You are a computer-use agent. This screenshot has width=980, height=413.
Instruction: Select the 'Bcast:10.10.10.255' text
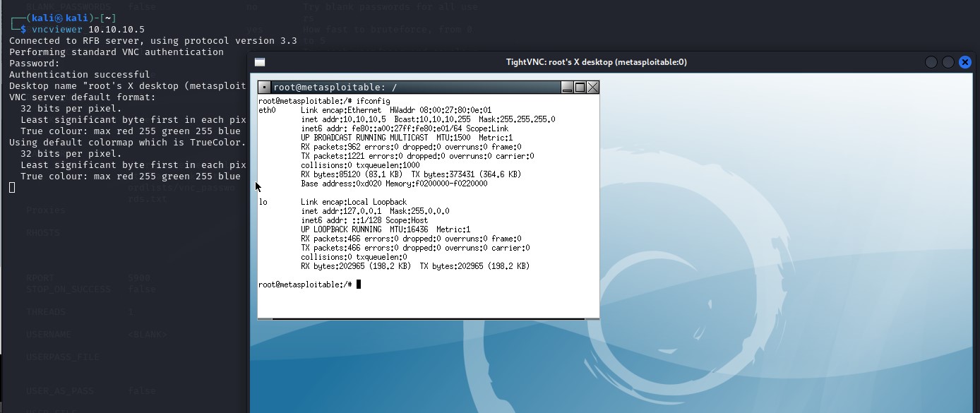click(432, 119)
